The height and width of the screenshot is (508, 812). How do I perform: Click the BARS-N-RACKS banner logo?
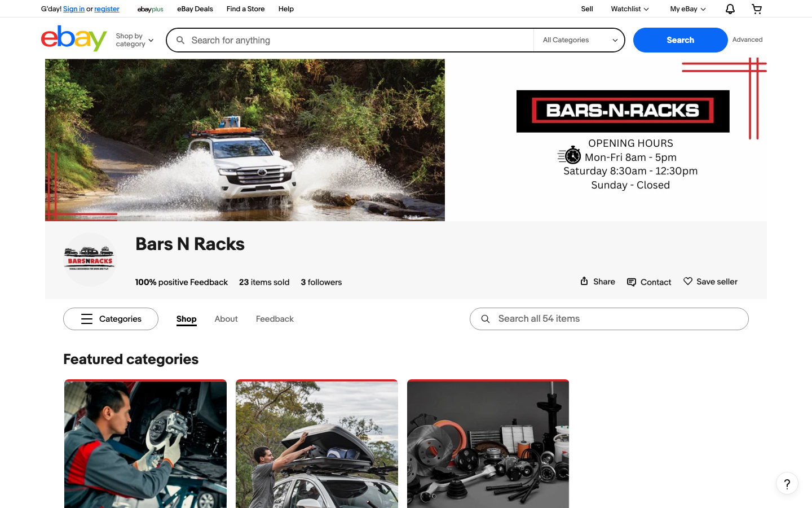tap(623, 111)
